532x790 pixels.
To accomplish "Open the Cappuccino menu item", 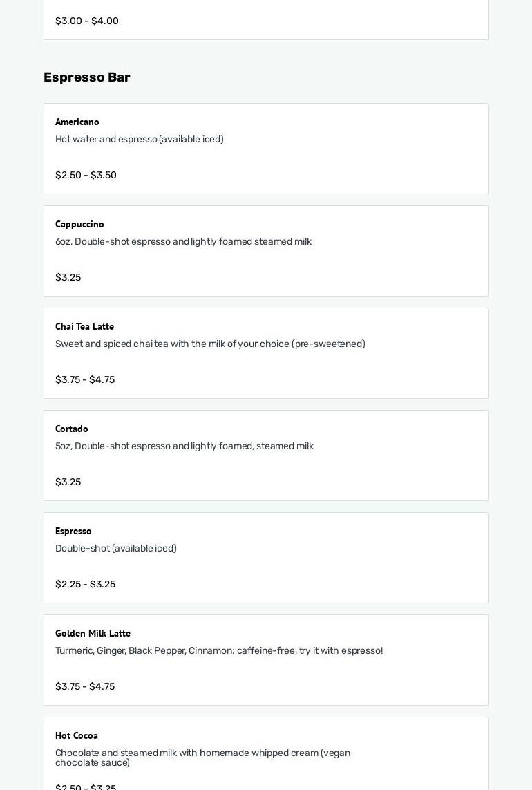I will pyautogui.click(x=79, y=225).
